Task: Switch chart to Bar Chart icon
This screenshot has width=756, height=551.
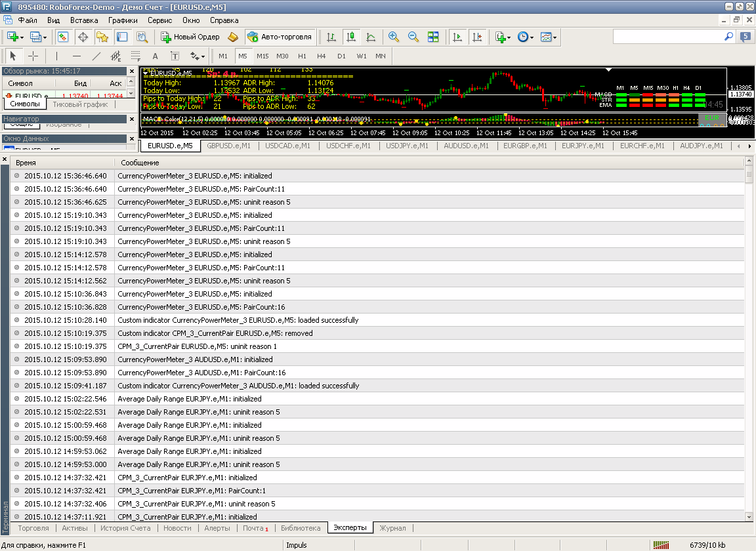Action: click(331, 37)
